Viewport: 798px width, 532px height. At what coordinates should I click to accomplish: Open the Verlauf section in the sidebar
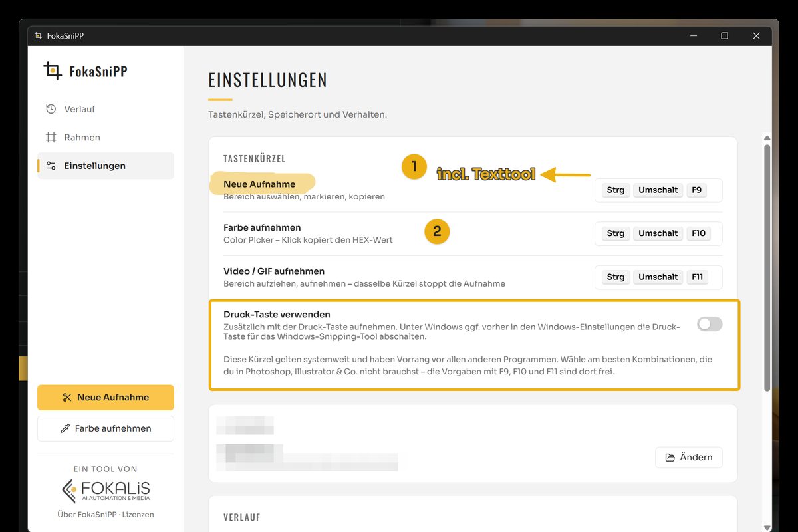click(106, 109)
